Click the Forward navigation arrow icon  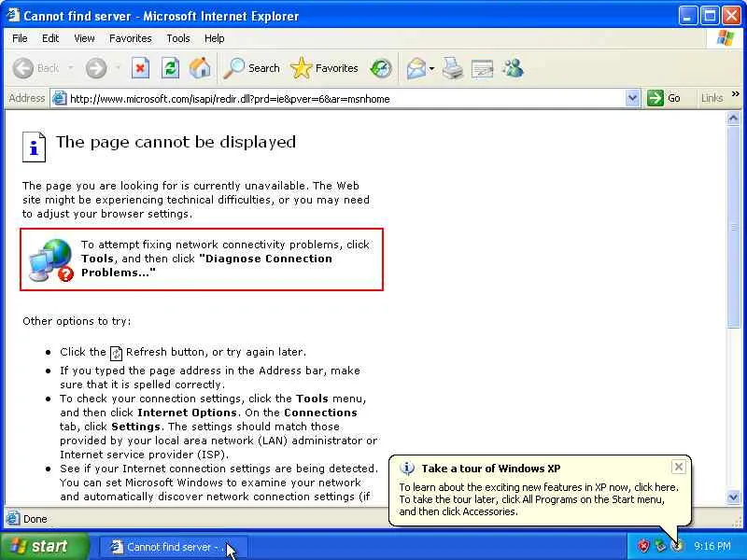click(96, 68)
